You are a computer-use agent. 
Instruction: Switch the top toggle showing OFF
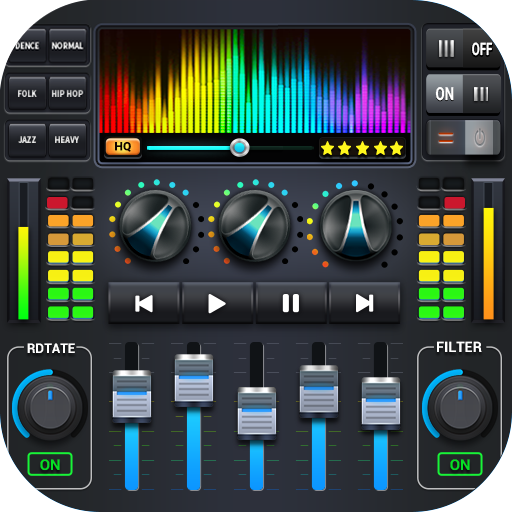(463, 49)
